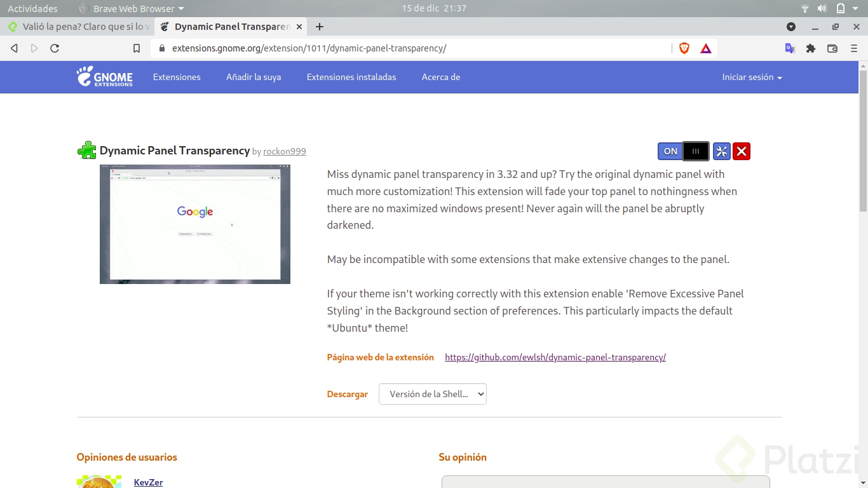This screenshot has width=868, height=488.
Task: Toggle the extension ON/OFF switch
Action: point(684,151)
